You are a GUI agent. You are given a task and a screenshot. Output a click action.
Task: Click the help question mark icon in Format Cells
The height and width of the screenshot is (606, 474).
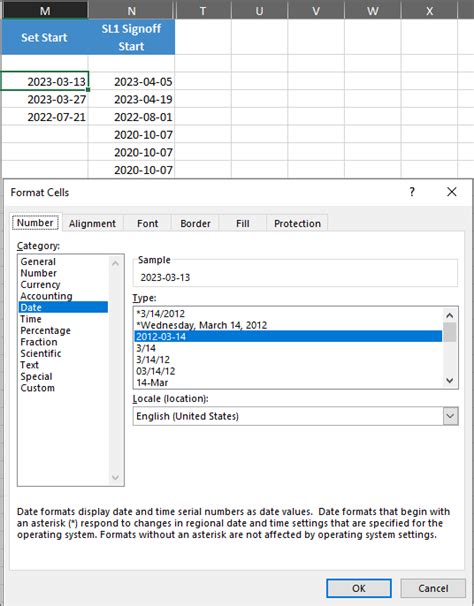pos(412,192)
